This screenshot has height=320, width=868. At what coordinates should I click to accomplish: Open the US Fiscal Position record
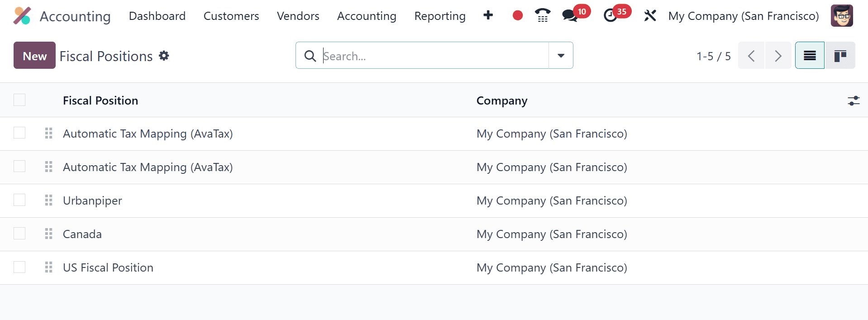click(x=108, y=267)
